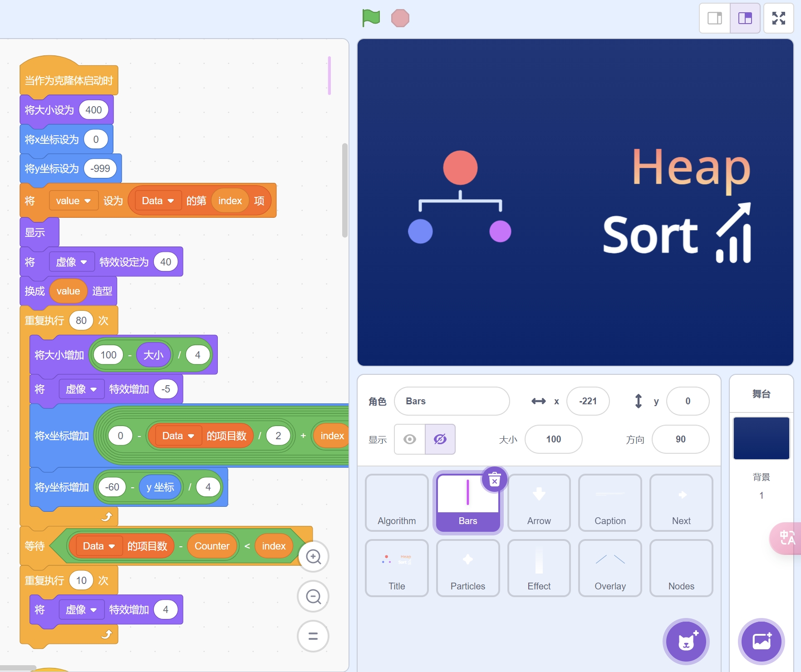
Task: Select the stage backdrop thumbnail
Action: pyautogui.click(x=761, y=438)
